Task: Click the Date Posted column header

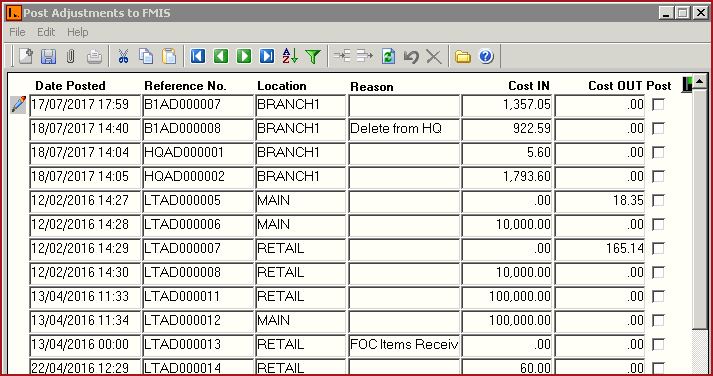Action: click(70, 86)
